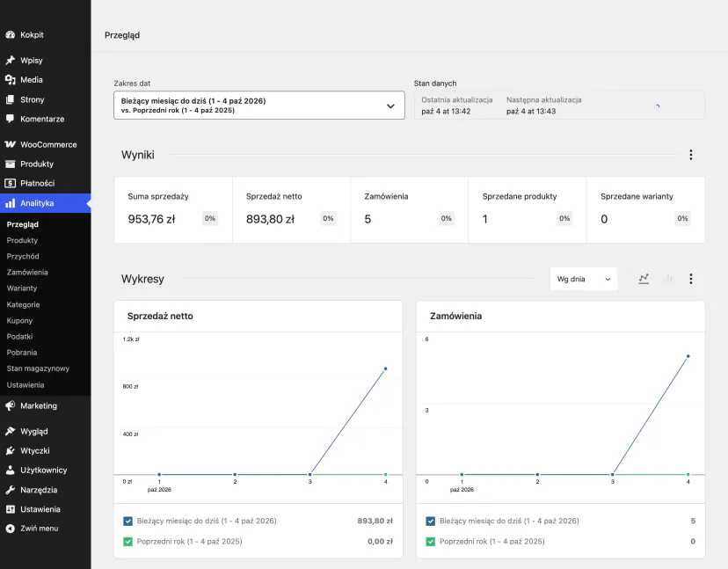Uncheck Poprzedni rok in Sprzedaż netto chart

(x=128, y=542)
